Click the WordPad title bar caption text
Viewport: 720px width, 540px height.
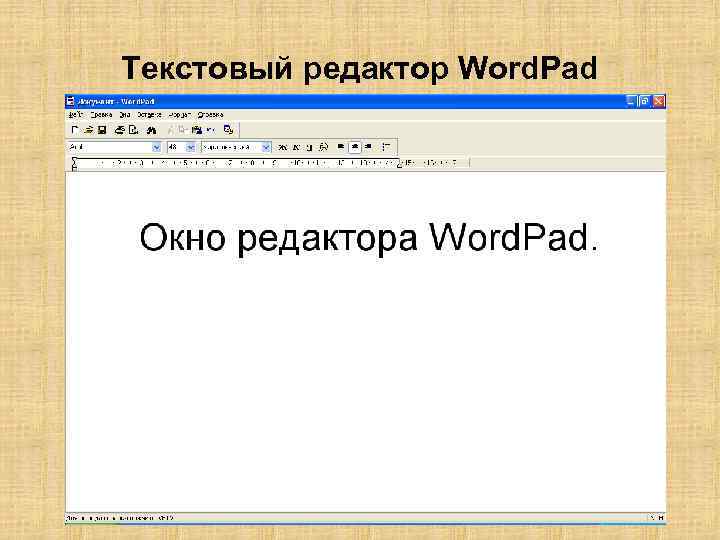(x=116, y=101)
